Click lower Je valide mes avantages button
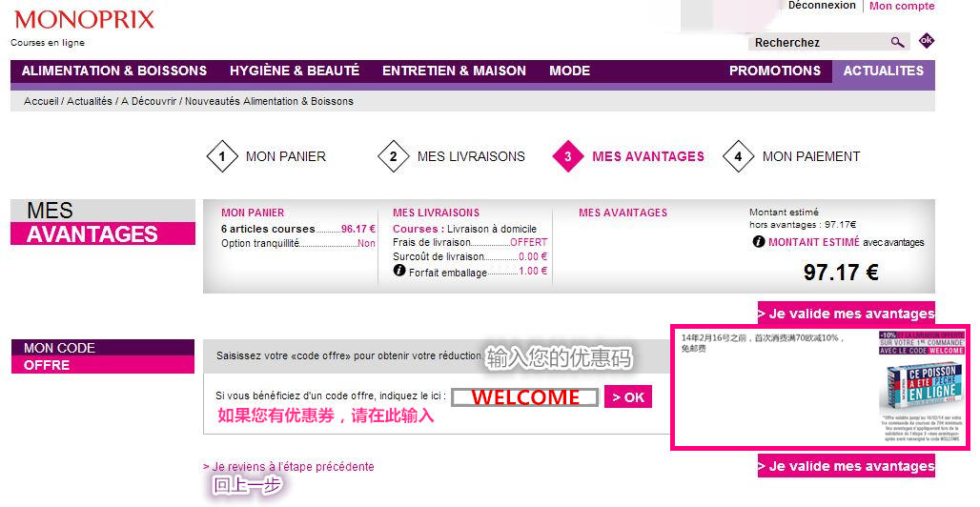The height and width of the screenshot is (507, 980). coord(847,466)
